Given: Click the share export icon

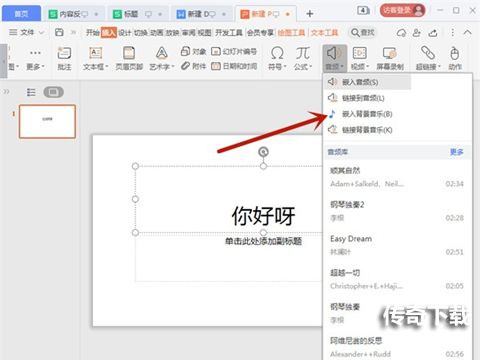Looking at the screenshot, I should pyautogui.click(x=433, y=33).
